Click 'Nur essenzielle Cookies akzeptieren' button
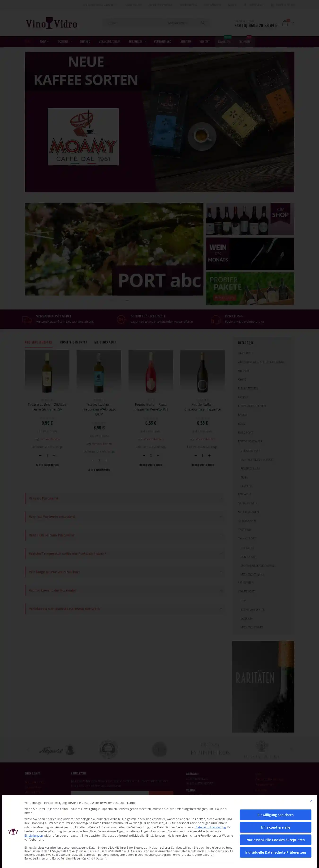The height and width of the screenshot is (868, 319). (x=275, y=840)
